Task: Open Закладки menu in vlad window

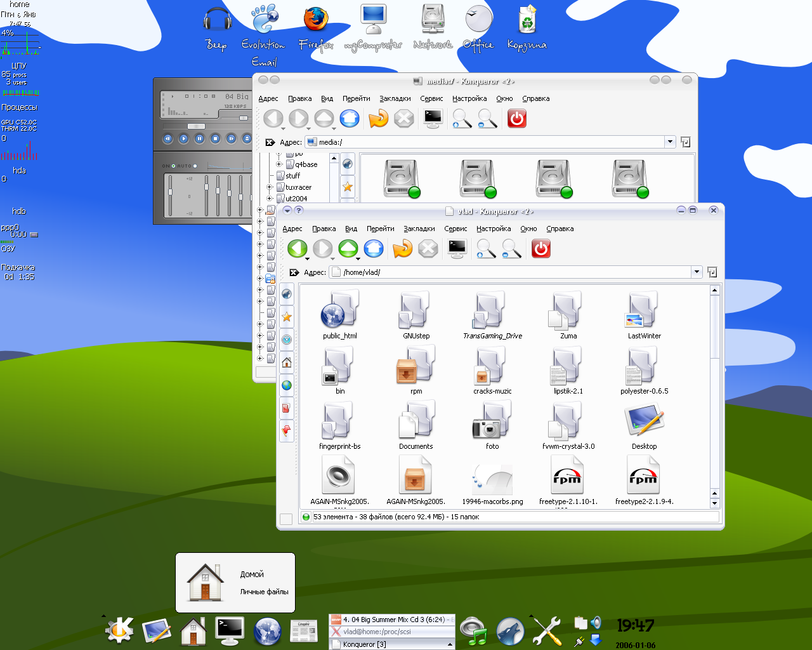Action: (419, 229)
